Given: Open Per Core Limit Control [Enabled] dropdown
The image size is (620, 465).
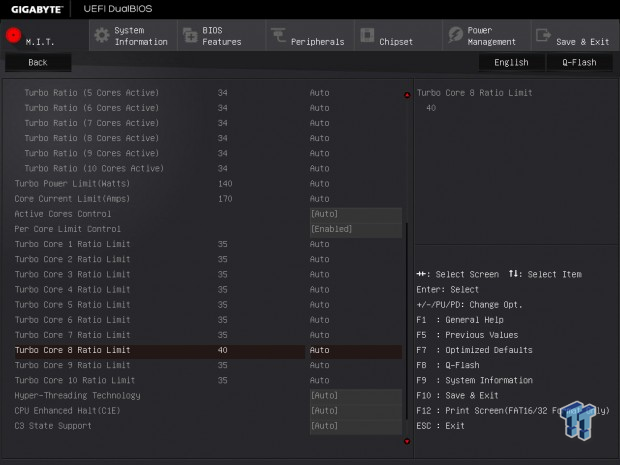Looking at the screenshot, I should [x=356, y=229].
